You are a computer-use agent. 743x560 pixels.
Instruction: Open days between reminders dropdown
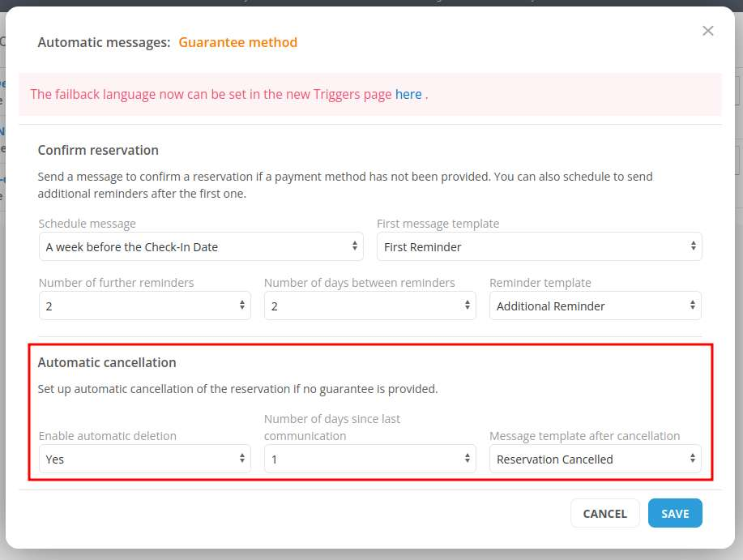[x=369, y=306]
